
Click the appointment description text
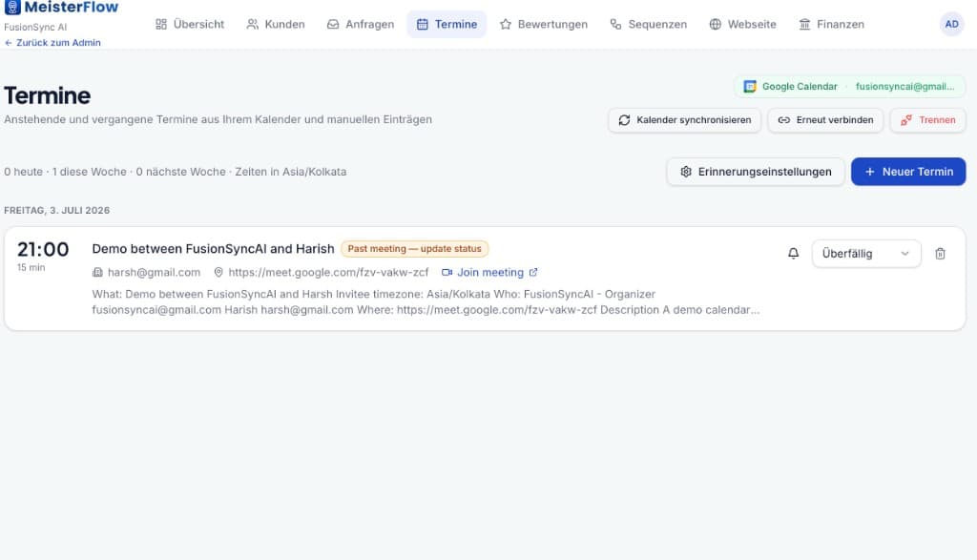click(426, 302)
